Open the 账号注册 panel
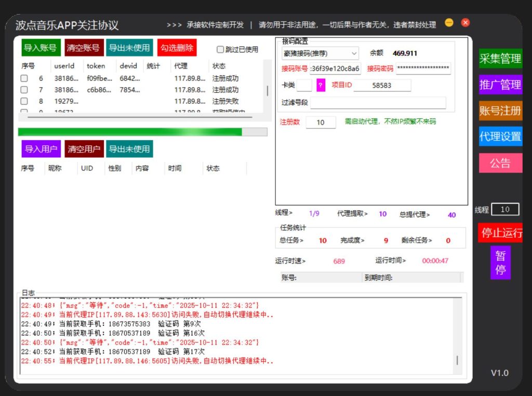The height and width of the screenshot is (396, 532). (500, 111)
